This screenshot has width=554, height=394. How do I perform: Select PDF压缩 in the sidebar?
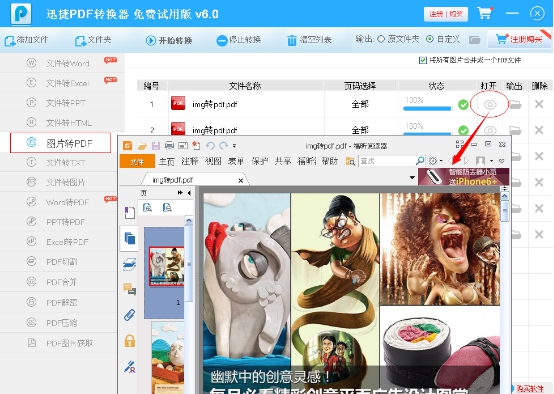tap(59, 323)
